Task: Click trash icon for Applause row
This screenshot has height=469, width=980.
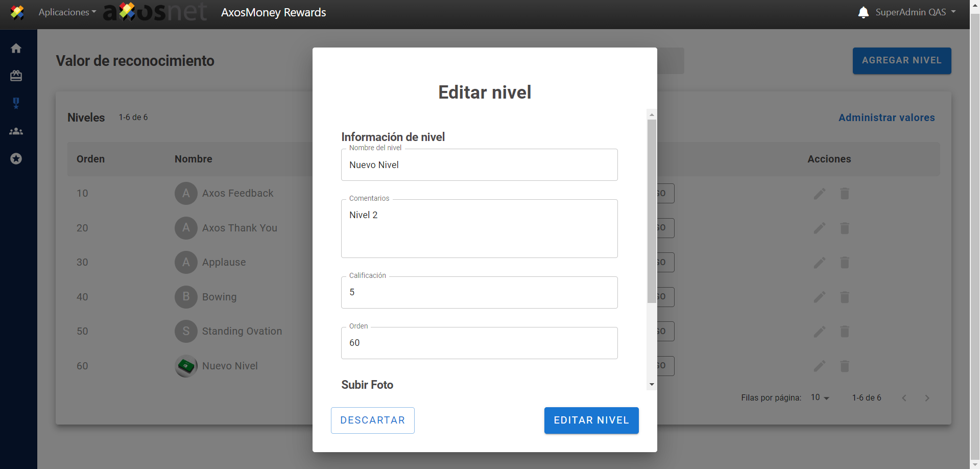Action: tap(845, 263)
